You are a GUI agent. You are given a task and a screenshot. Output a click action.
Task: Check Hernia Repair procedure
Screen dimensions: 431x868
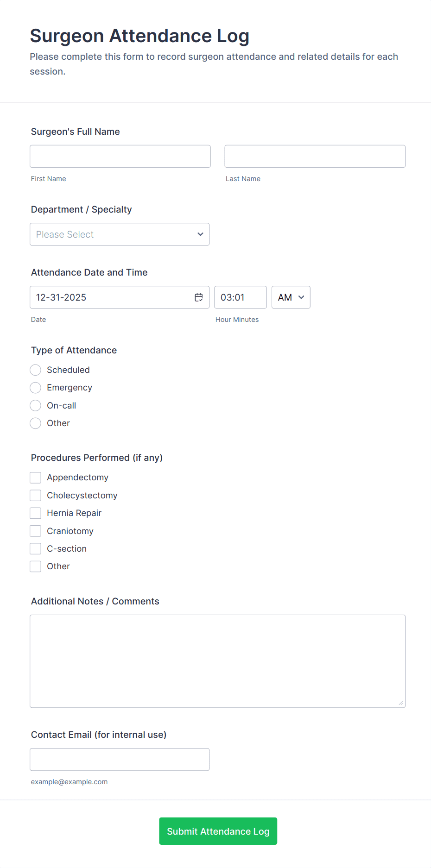point(35,513)
